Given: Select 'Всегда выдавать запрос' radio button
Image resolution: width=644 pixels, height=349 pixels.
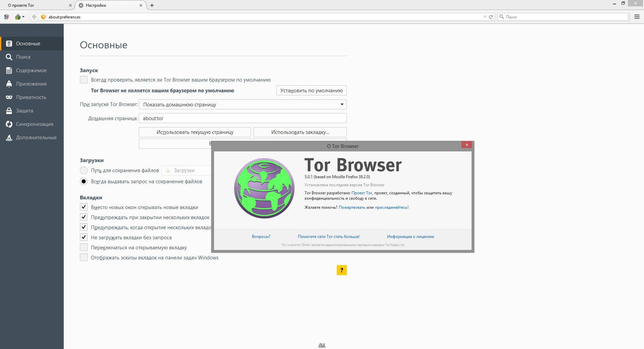Looking at the screenshot, I should tap(84, 182).
